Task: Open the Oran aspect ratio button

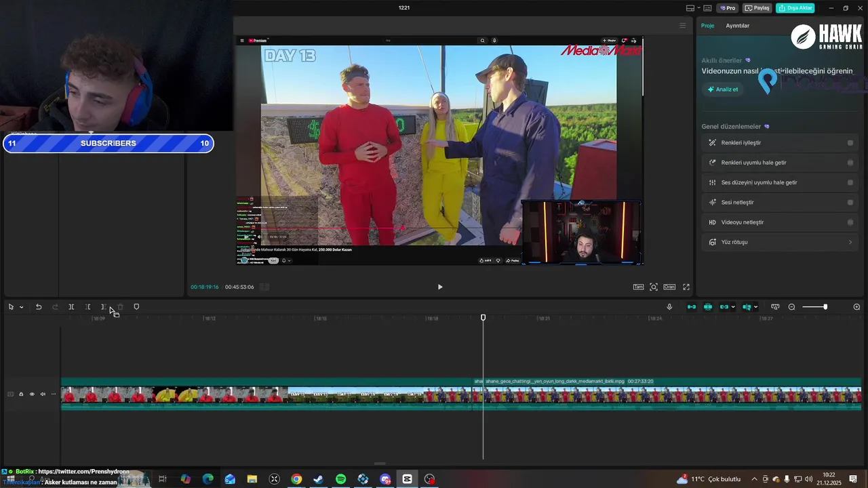Action: pos(669,287)
